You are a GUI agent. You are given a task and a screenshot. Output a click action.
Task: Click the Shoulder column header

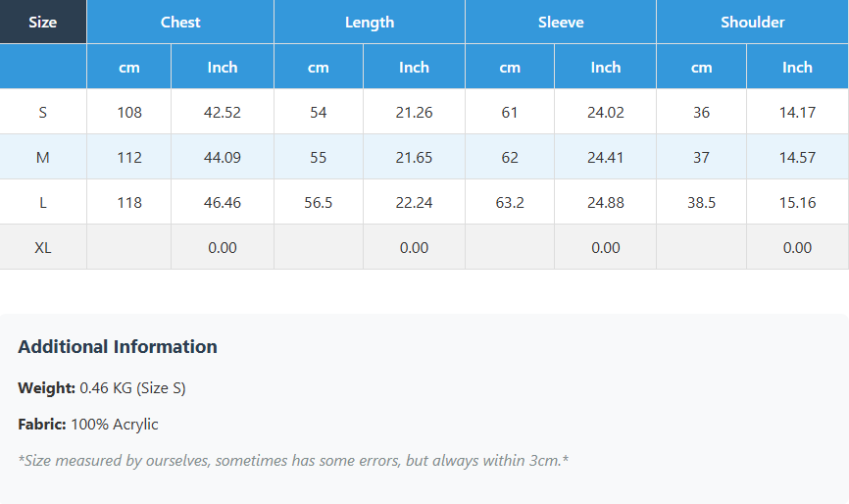(752, 22)
